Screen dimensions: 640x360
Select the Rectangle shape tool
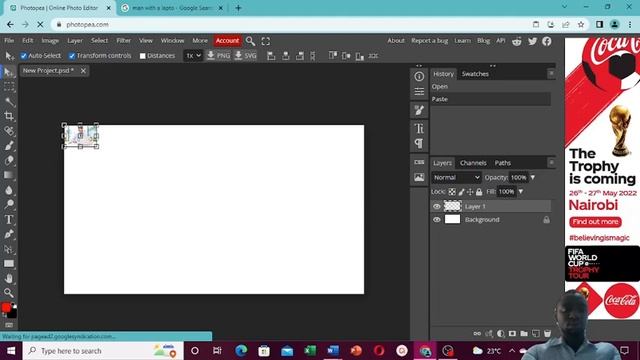(9, 264)
